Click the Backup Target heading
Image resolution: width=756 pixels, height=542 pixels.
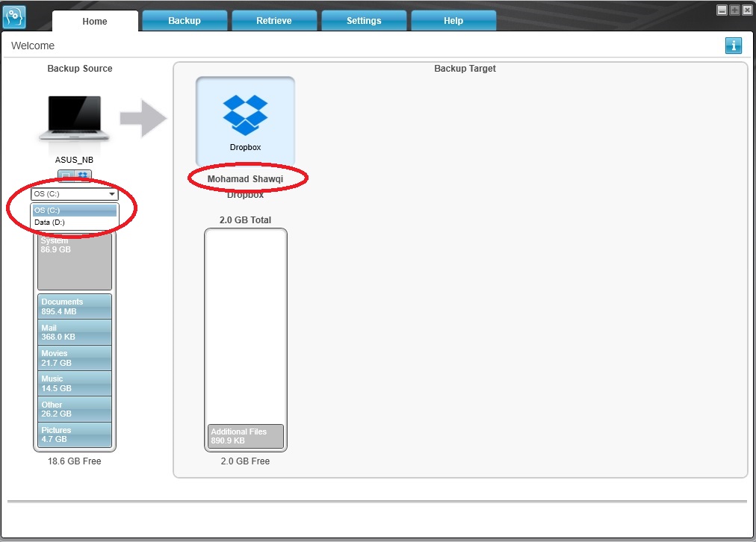(x=465, y=69)
